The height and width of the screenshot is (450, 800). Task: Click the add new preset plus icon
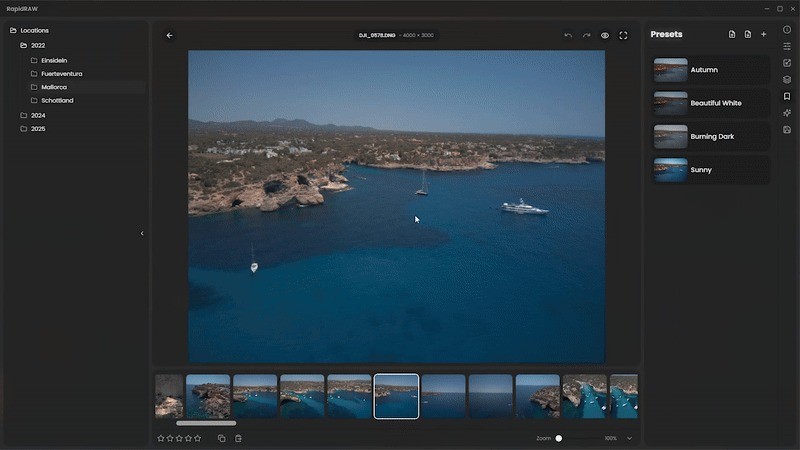click(763, 34)
